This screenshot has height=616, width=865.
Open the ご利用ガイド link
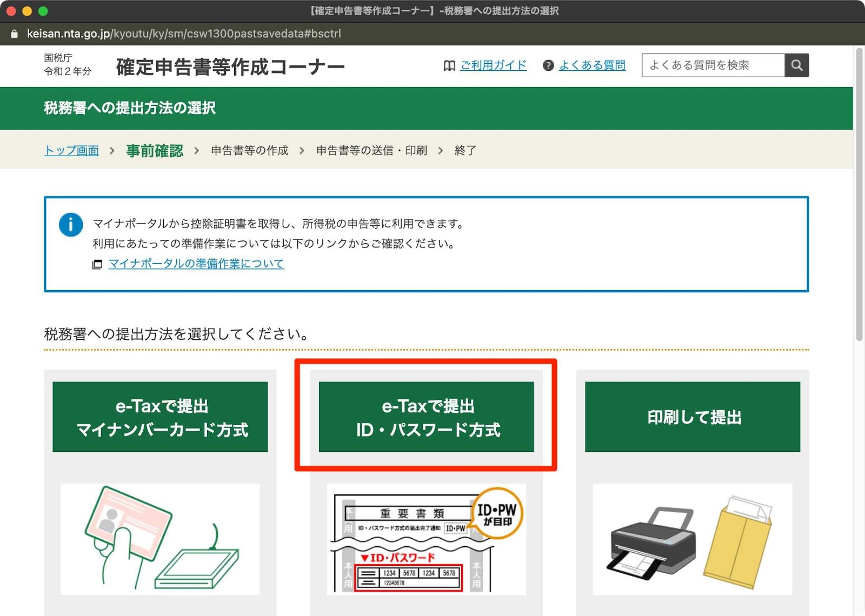[493, 65]
